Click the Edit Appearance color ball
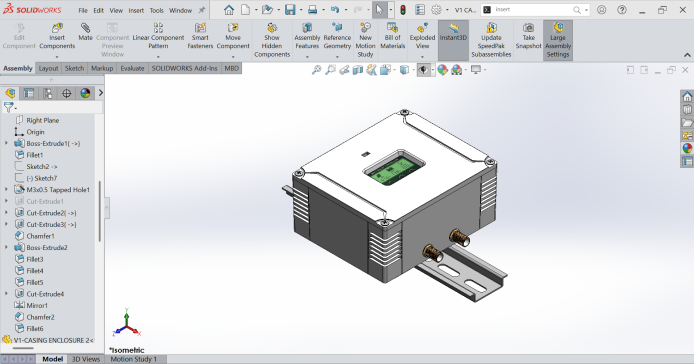Screen dimensions: 694x364 442,70
